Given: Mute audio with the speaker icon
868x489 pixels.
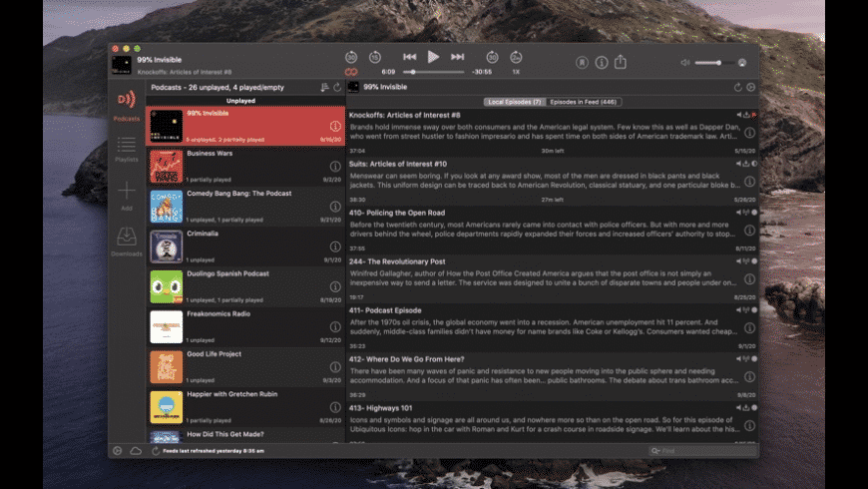Looking at the screenshot, I should coord(685,63).
